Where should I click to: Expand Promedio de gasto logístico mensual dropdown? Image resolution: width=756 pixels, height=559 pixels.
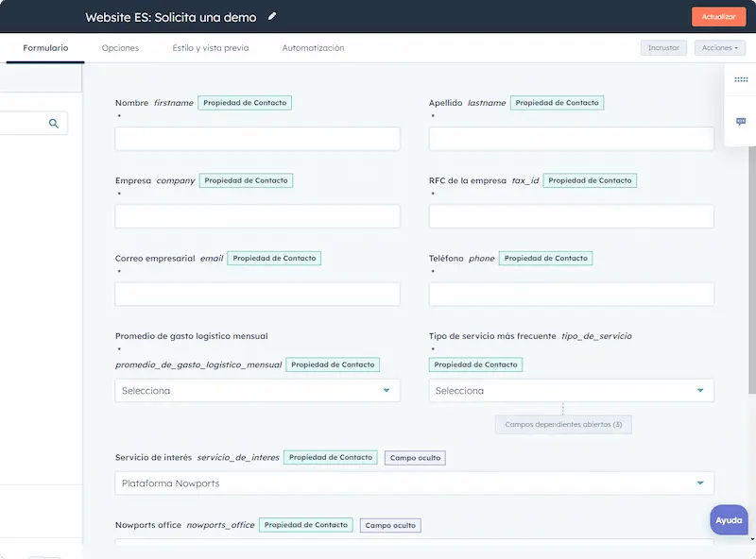257,390
